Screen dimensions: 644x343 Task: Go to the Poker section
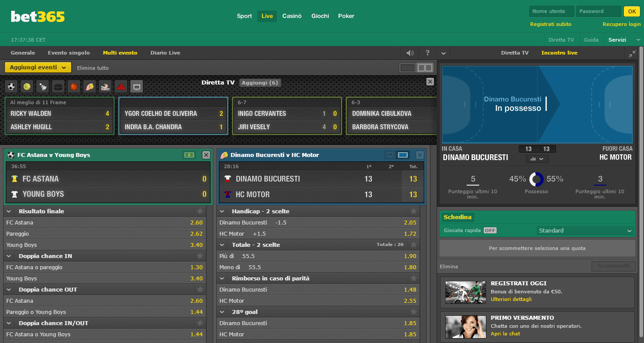pyautogui.click(x=346, y=16)
